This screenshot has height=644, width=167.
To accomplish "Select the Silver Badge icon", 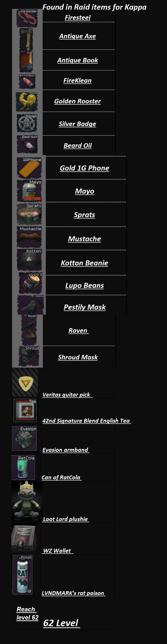I will click(27, 124).
